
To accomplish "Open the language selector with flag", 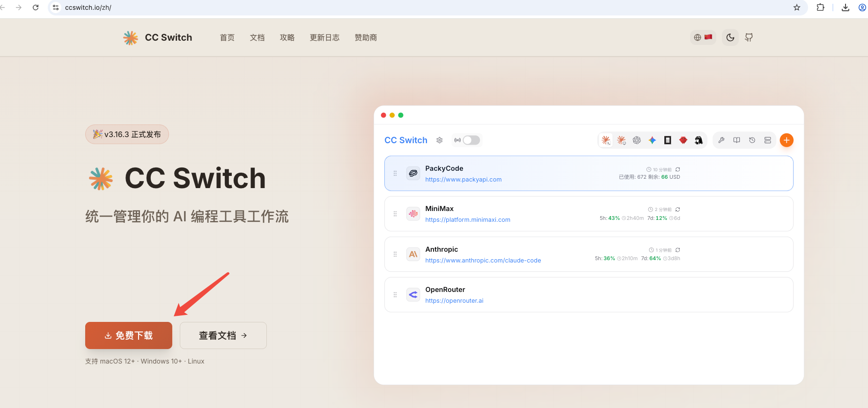I will [x=703, y=37].
